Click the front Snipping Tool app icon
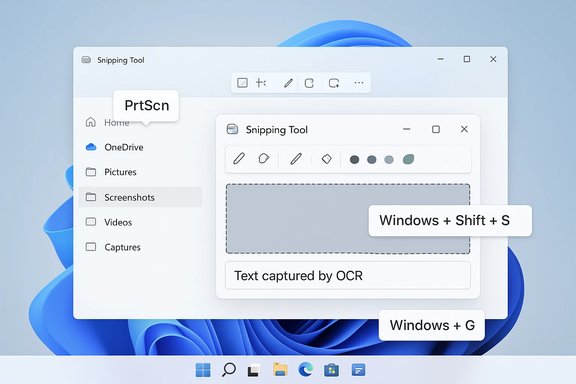The height and width of the screenshot is (384, 576). tap(232, 129)
